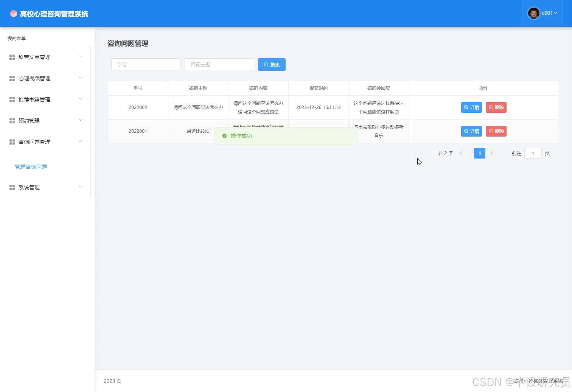
Task: Click the pink cube logo icon
Action: (14, 14)
